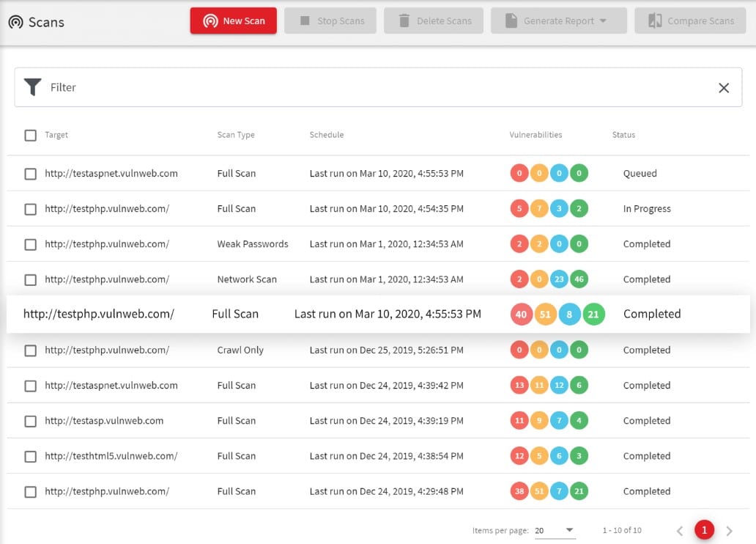Click green badge 46 in Network Scan row

[x=579, y=279]
